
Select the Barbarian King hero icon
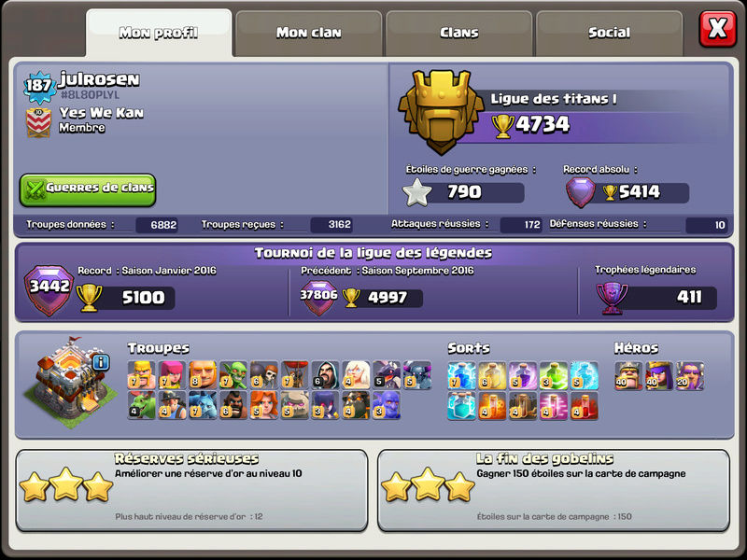628,376
